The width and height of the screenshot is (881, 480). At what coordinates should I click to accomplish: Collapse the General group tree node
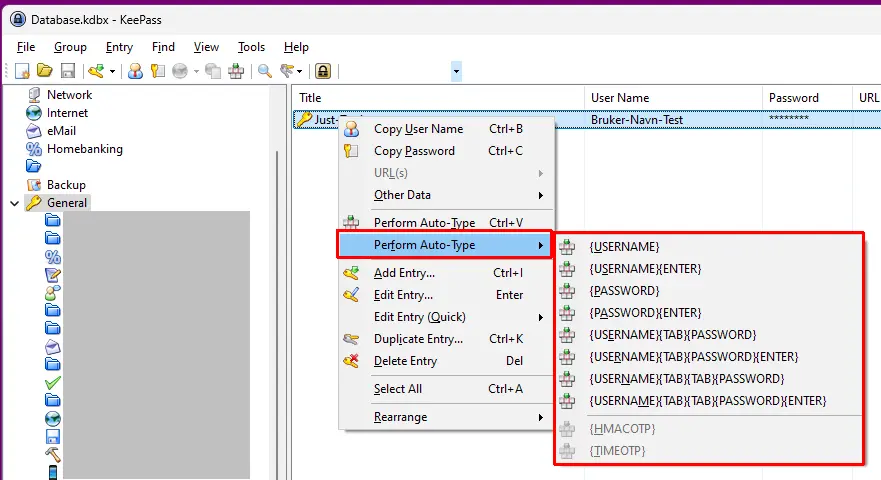point(15,203)
